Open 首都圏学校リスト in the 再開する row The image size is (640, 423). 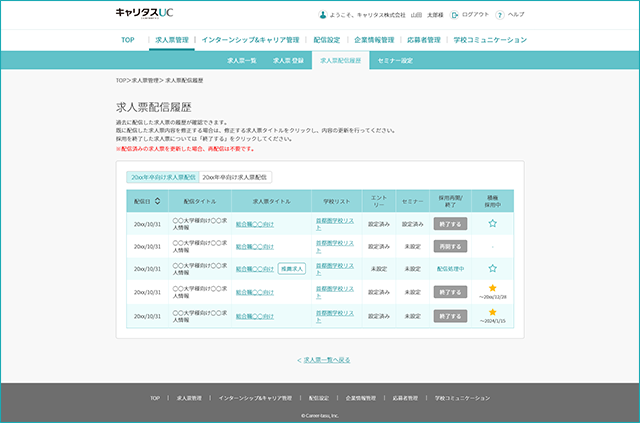(335, 247)
